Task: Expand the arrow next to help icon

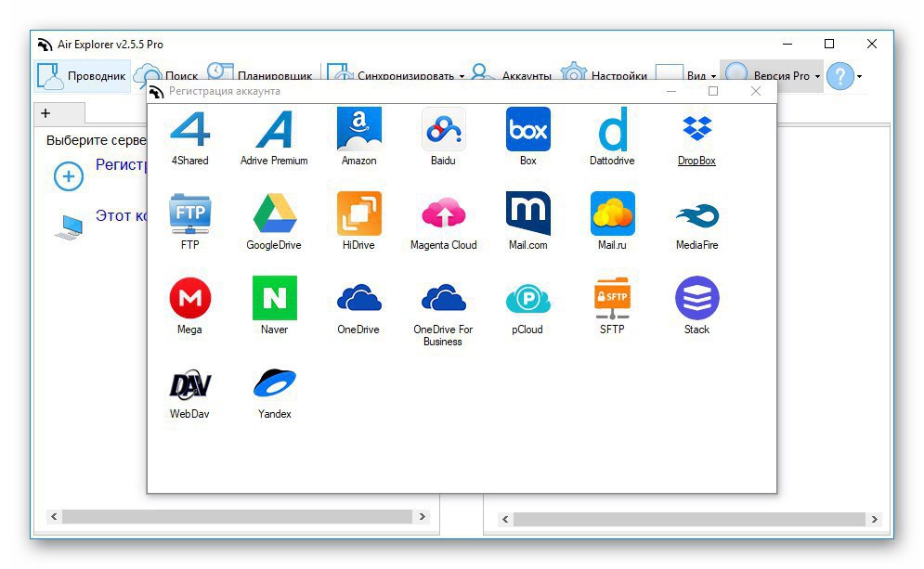Action: pos(859,76)
